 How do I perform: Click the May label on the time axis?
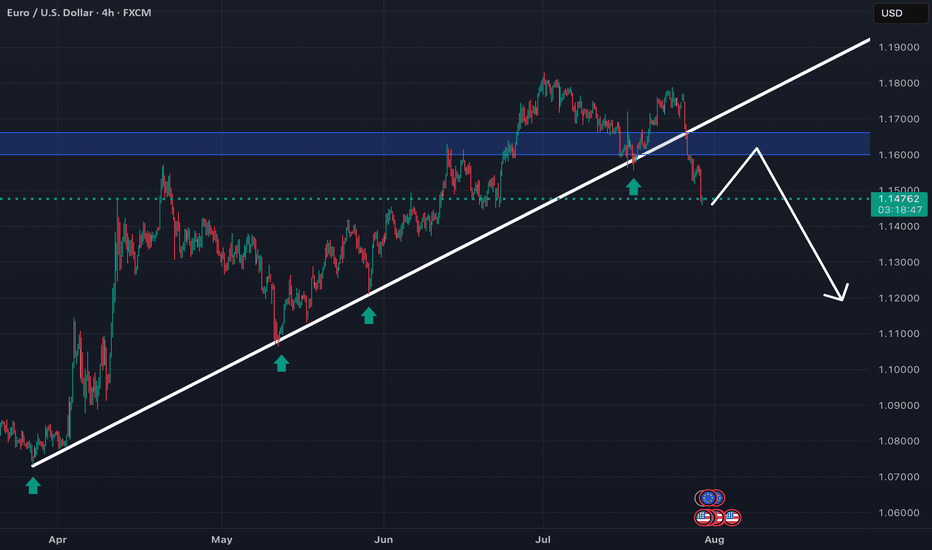(222, 540)
